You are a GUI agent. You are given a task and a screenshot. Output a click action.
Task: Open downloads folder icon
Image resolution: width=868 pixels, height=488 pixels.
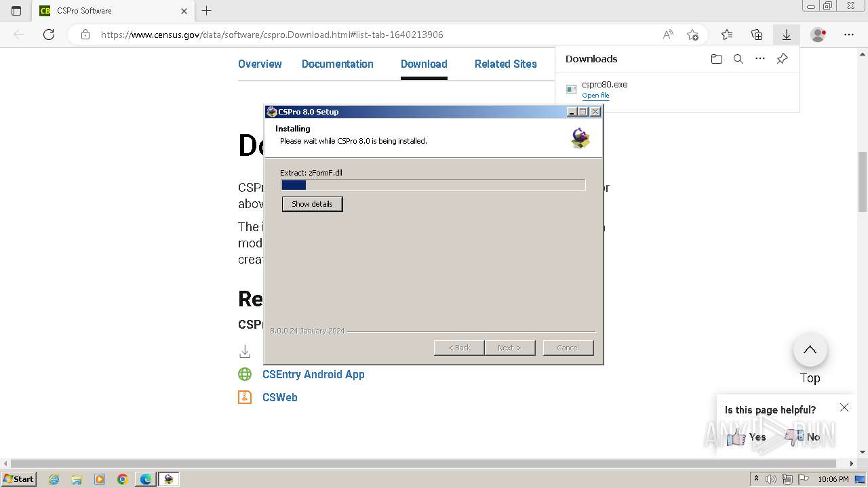tap(717, 59)
